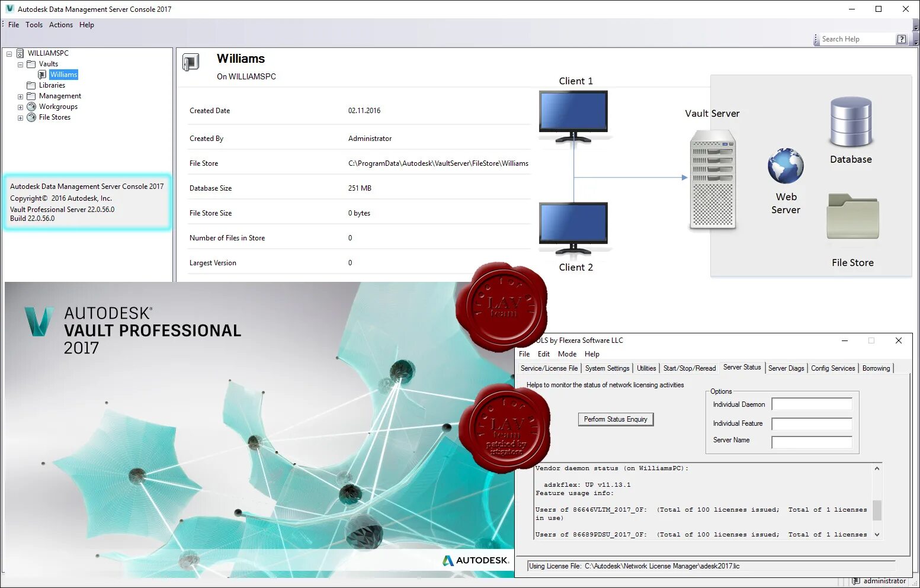
Task: Open the Help menu in LMTOOLS window
Action: pyautogui.click(x=592, y=354)
